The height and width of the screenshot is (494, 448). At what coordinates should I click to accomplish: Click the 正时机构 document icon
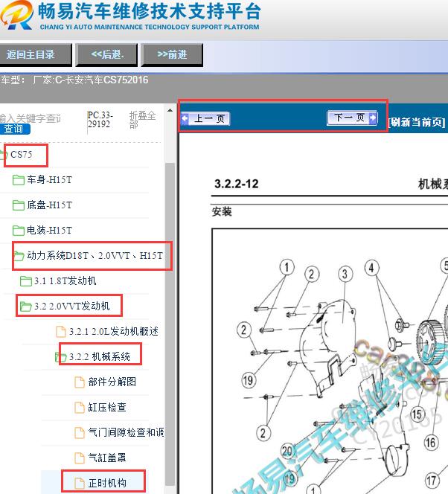(x=80, y=483)
